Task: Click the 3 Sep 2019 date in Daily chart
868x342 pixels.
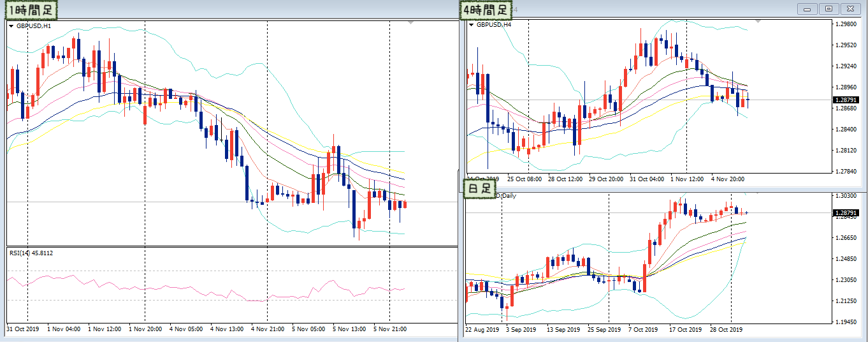Action: tap(523, 329)
